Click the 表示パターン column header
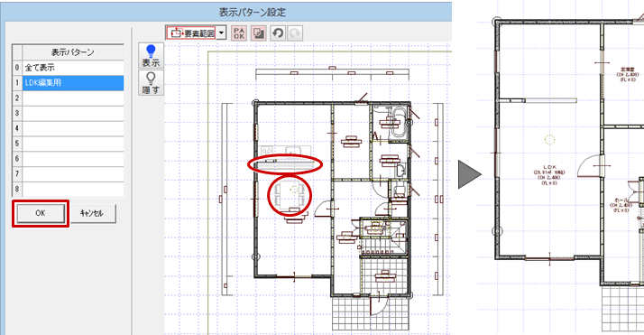644x335 pixels. 73,52
